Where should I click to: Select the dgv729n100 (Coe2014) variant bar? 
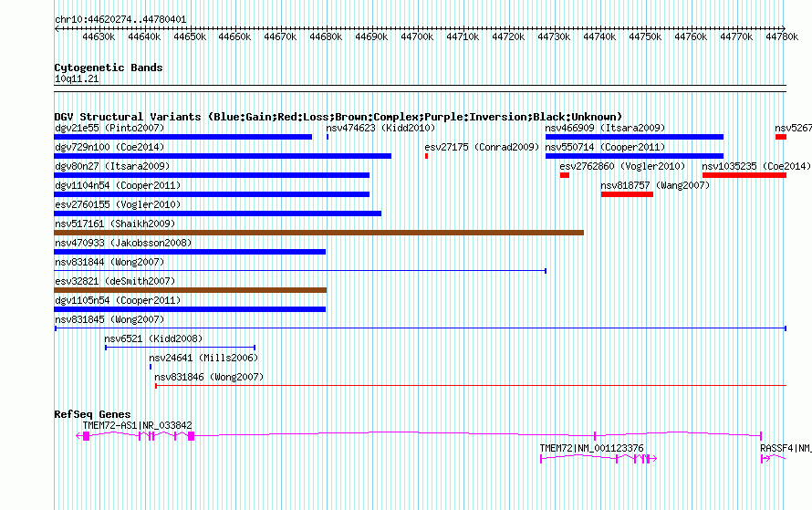[223, 156]
